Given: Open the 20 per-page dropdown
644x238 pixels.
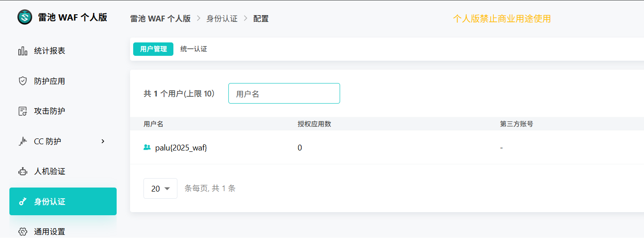Looking at the screenshot, I should pos(160,188).
